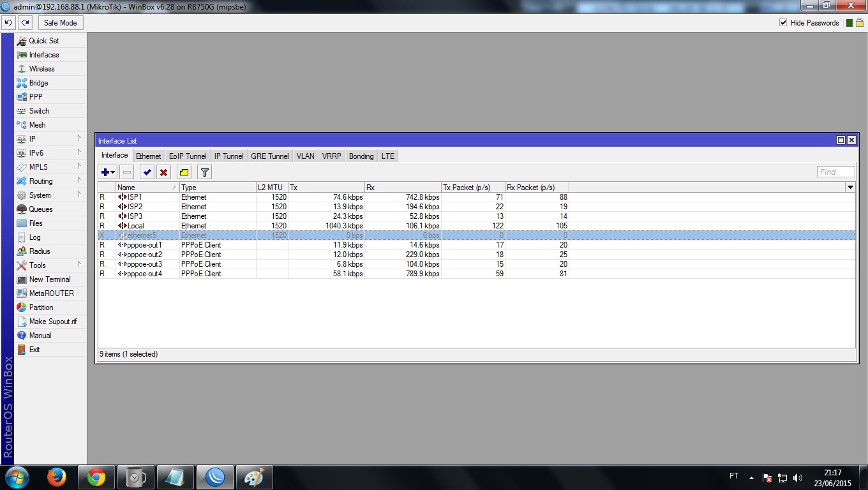The image size is (868, 490).
Task: Show hidden system tray icons
Action: coord(751,477)
